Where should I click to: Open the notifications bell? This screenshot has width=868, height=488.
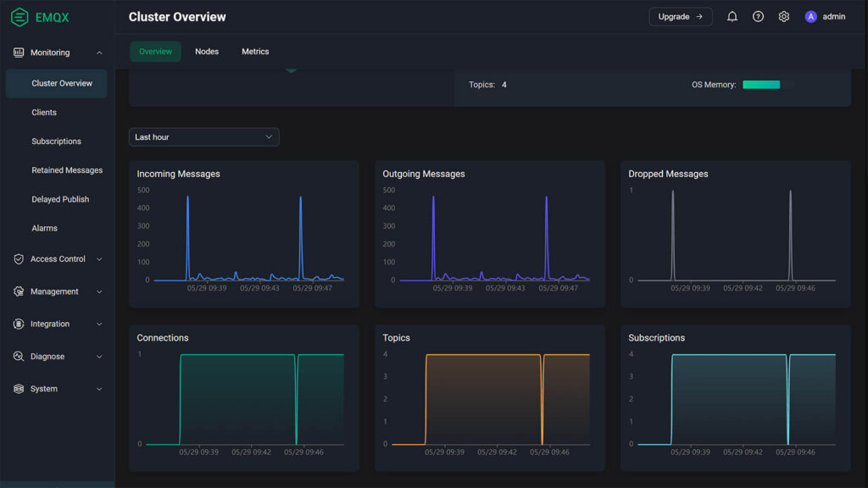(732, 16)
